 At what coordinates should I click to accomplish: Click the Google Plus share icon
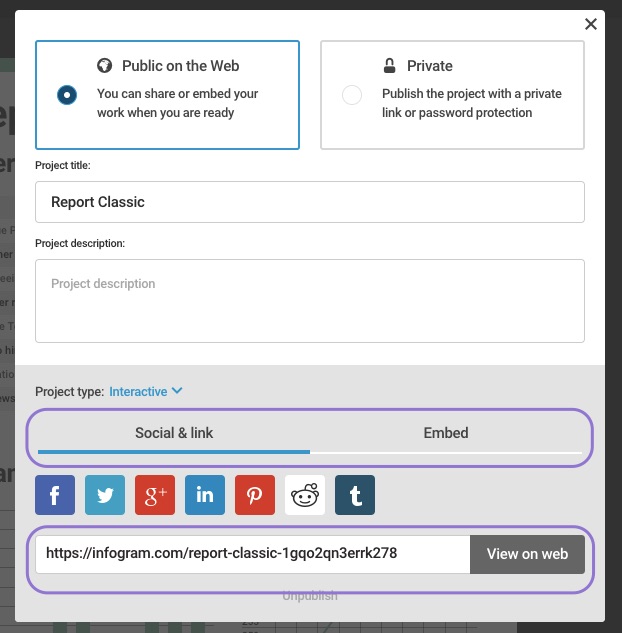(x=155, y=495)
